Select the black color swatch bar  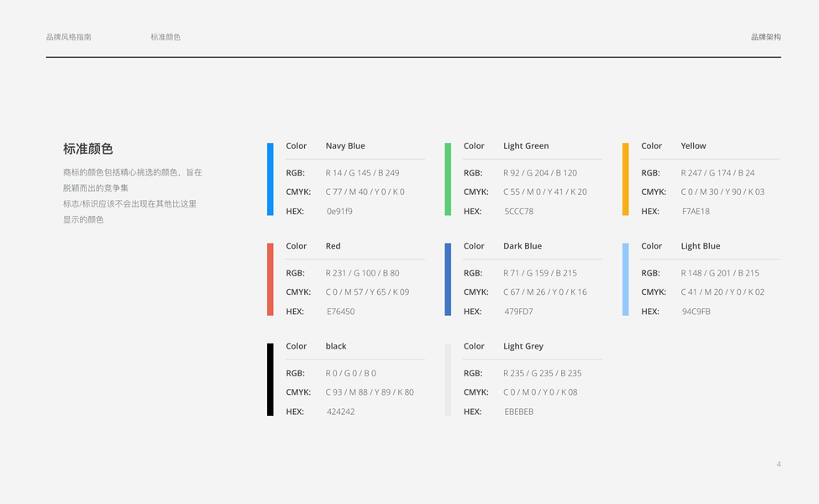coord(270,379)
